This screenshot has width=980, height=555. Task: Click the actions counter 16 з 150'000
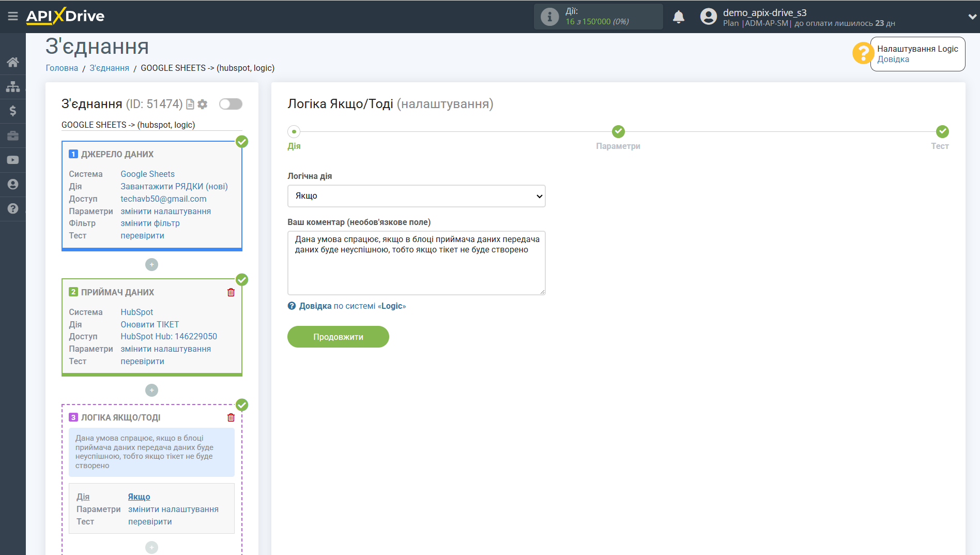597,22
